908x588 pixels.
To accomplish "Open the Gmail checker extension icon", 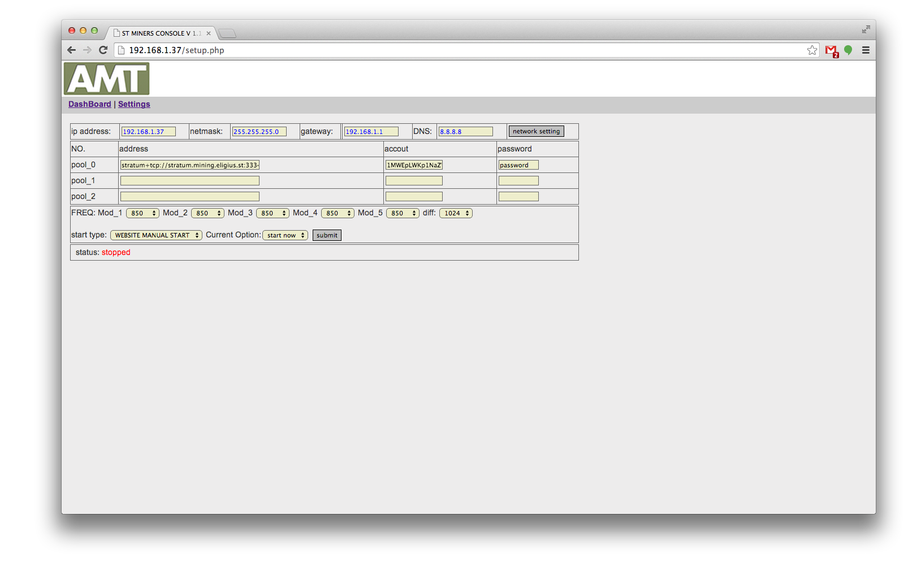I will (x=831, y=51).
